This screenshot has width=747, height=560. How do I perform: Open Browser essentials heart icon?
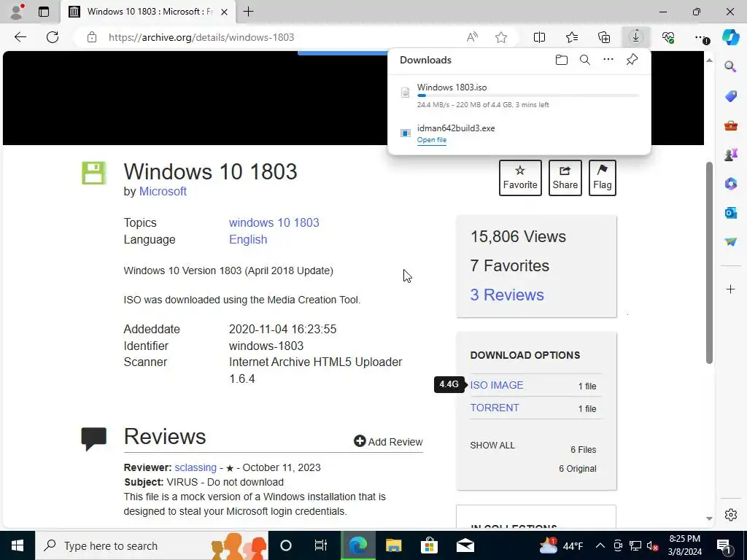pyautogui.click(x=668, y=37)
